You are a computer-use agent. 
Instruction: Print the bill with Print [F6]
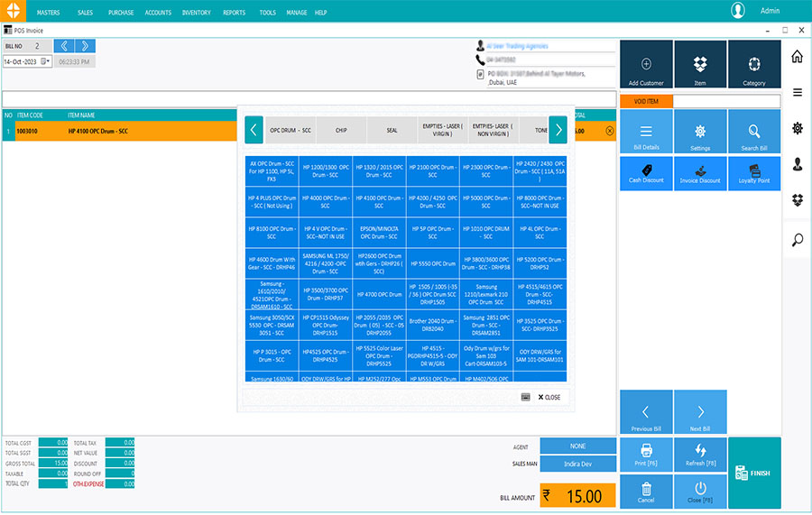pos(646,455)
